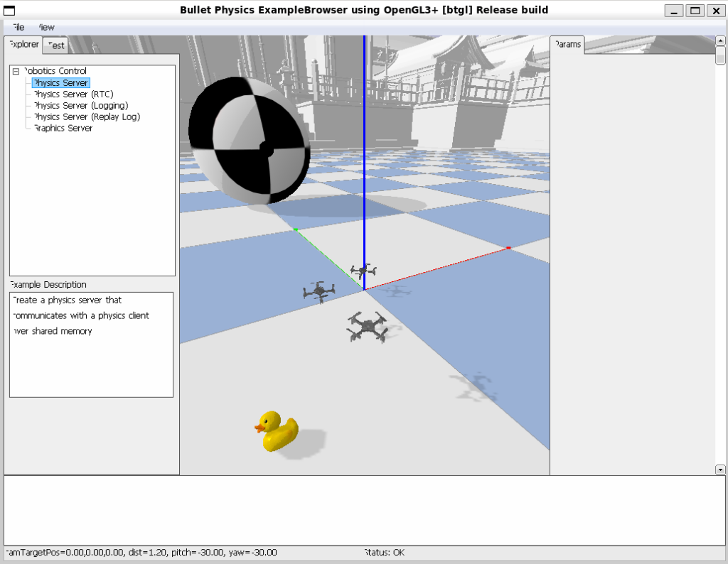The width and height of the screenshot is (728, 564).
Task: Choose Physics Server (Replay Log) entry
Action: pos(87,116)
